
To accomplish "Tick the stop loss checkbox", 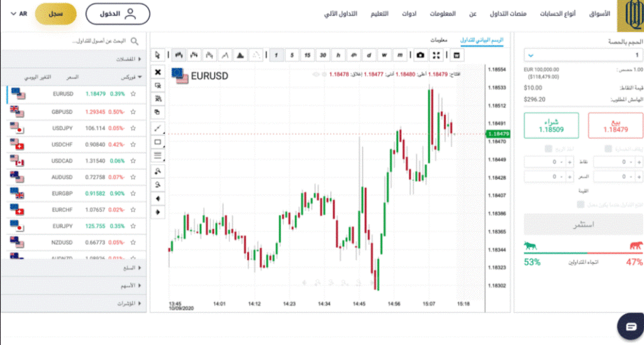I will (608, 148).
